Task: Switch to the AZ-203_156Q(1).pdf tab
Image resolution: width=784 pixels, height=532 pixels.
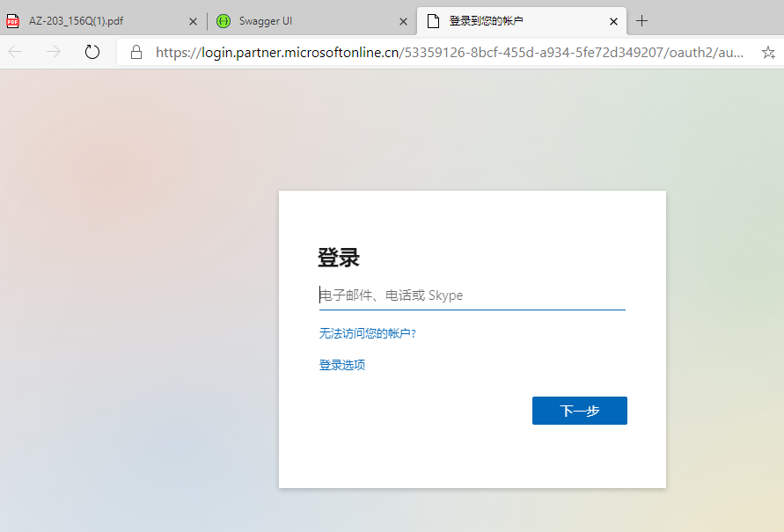Action: click(100, 21)
